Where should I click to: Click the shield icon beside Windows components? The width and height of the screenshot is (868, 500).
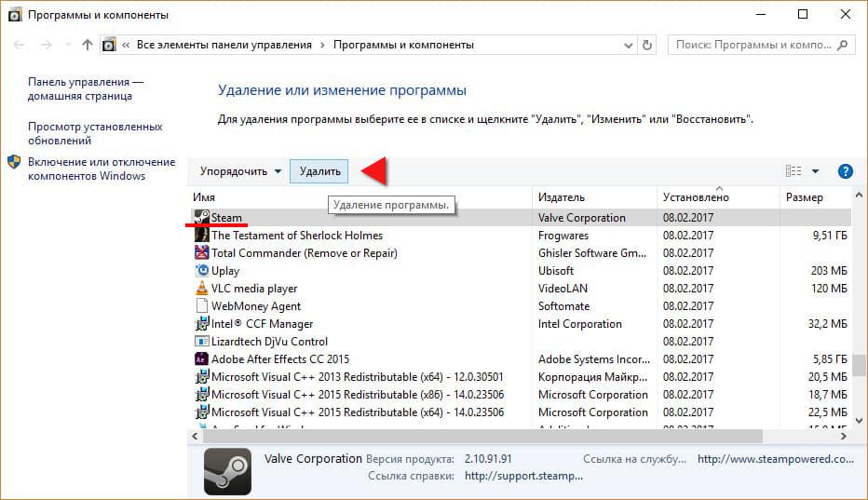click(x=14, y=162)
